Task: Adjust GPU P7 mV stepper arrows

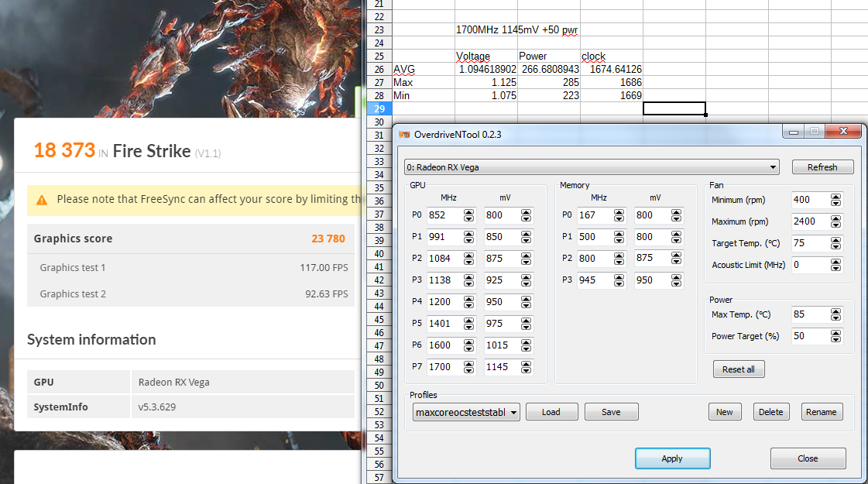Action: point(526,366)
